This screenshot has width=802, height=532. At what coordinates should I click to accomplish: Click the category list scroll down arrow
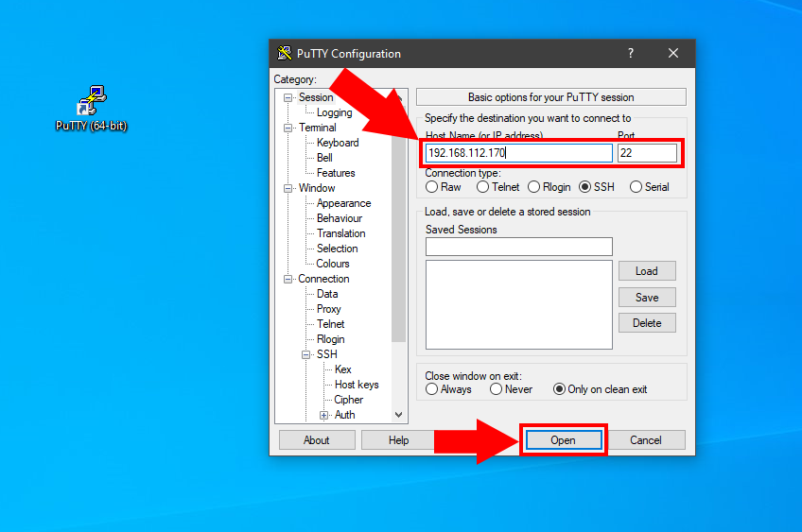[x=399, y=415]
